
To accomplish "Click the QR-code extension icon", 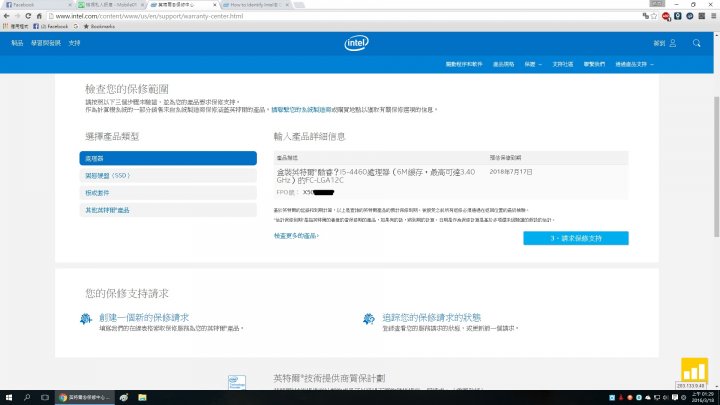I will point(702,16).
